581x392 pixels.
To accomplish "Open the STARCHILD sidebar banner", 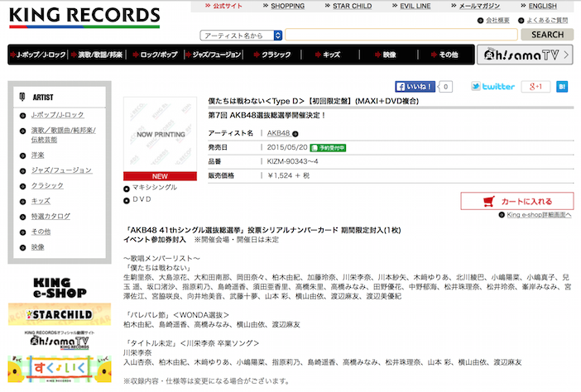I will (x=60, y=314).
